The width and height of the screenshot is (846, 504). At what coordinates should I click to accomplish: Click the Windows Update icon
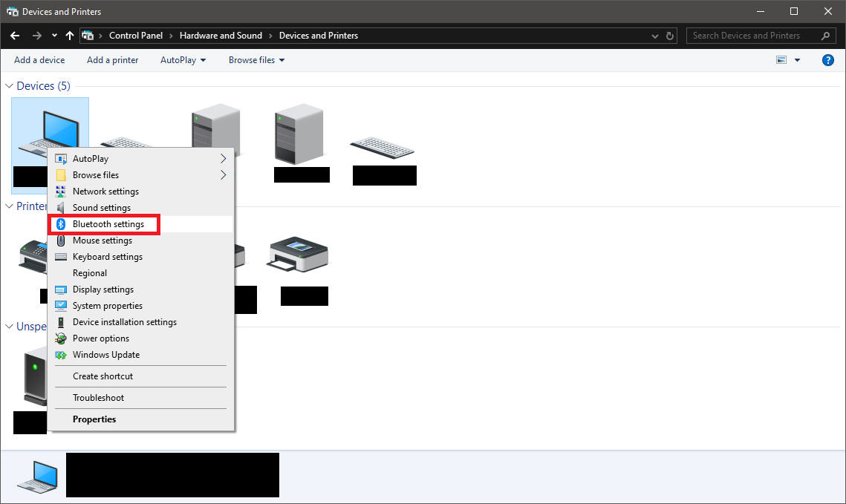pos(61,355)
